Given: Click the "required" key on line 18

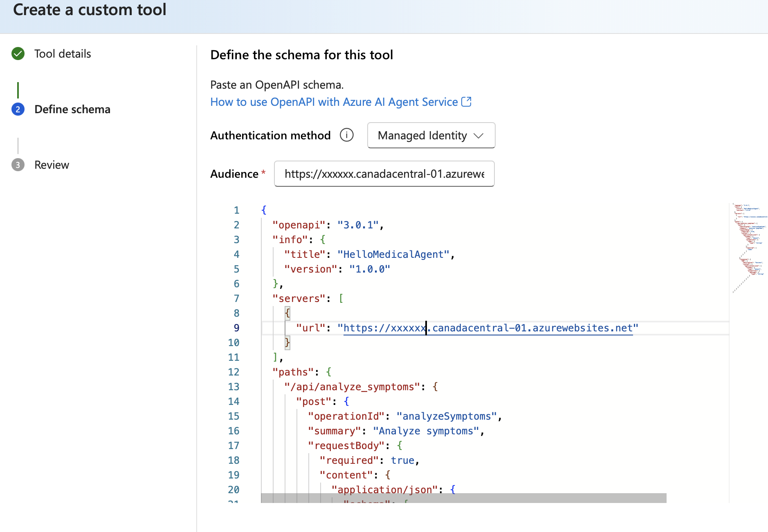Looking at the screenshot, I should tap(349, 460).
